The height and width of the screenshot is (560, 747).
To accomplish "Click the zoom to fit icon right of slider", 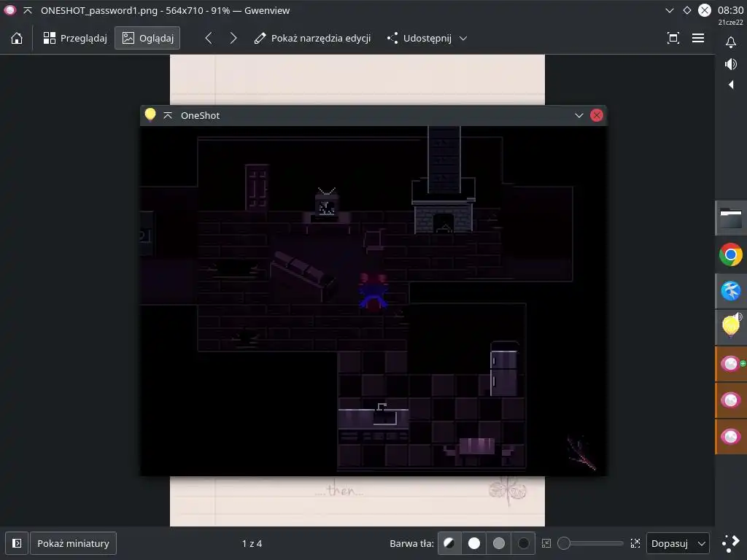I will click(x=635, y=543).
